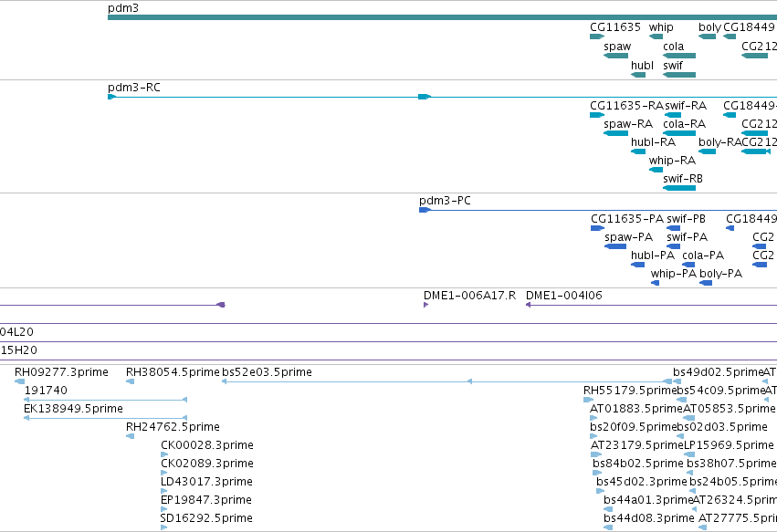The height and width of the screenshot is (532, 777).
Task: Select the swif-PB protein label
Action: pos(686,219)
